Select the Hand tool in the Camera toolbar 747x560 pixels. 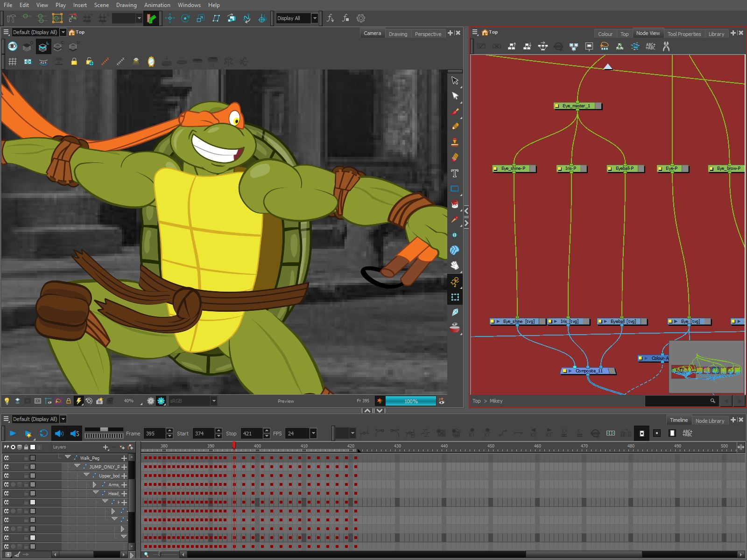455,265
